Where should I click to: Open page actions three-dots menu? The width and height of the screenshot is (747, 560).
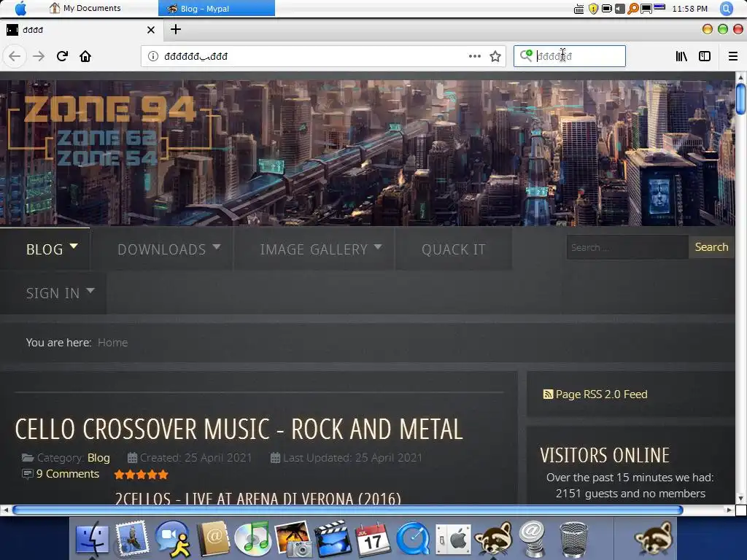[x=474, y=56]
